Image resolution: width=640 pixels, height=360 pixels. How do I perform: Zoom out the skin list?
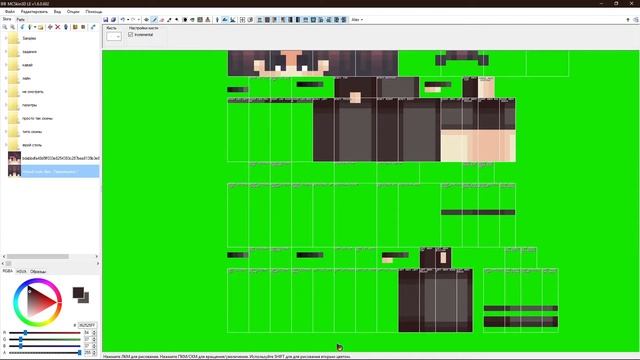13,27
